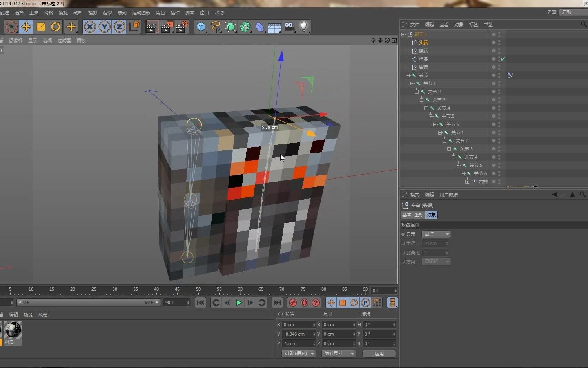Toggle parameter P keyframe recording icon
588x368 pixels.
[x=365, y=303]
